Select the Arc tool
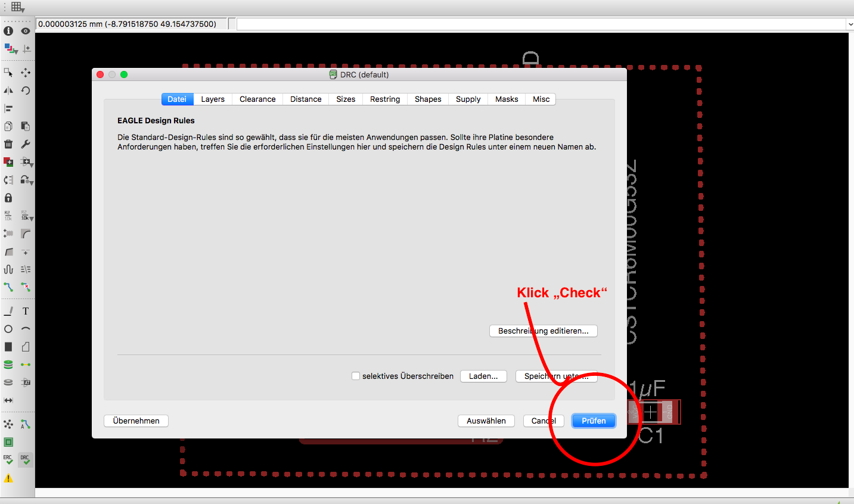 coord(26,329)
